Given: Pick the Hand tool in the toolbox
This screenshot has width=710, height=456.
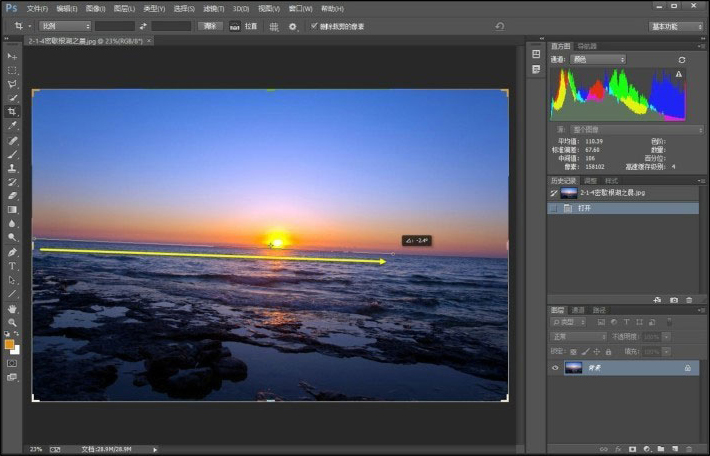Looking at the screenshot, I should (x=12, y=308).
